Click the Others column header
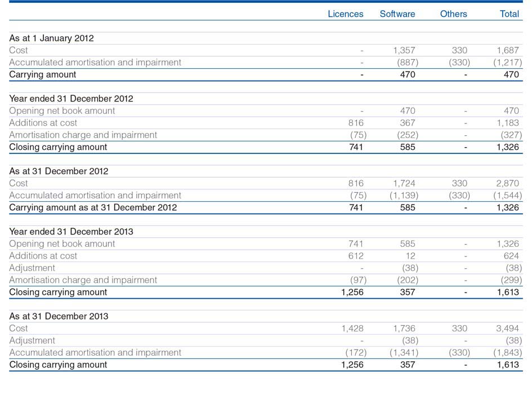The width and height of the screenshot is (532, 399). (x=453, y=14)
